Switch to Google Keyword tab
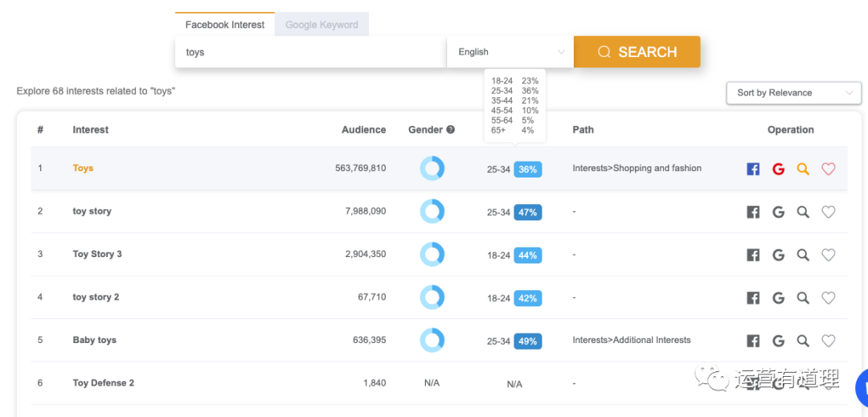Viewport: 868px width, 417px height. [x=321, y=25]
